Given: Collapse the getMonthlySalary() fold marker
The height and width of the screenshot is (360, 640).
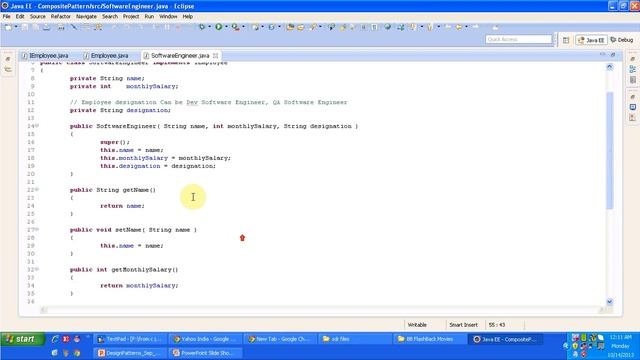Looking at the screenshot, I should coord(37,269).
